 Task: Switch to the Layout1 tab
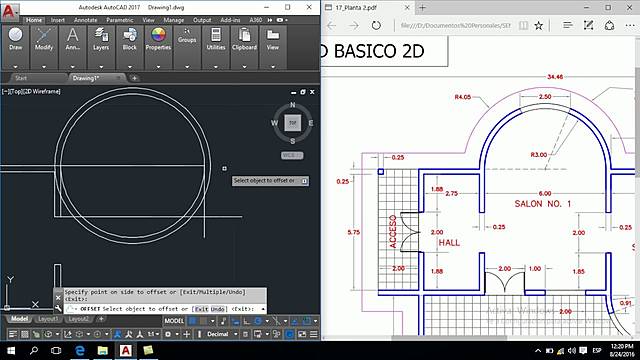pyautogui.click(x=47, y=319)
